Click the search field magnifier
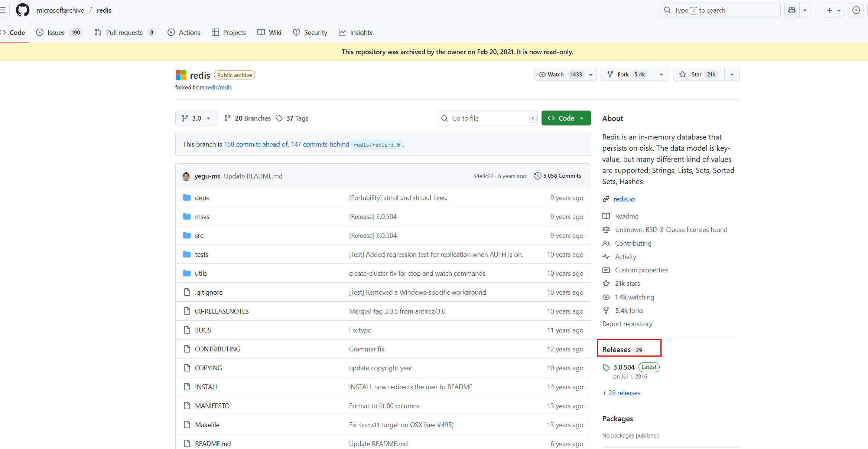 click(x=667, y=10)
